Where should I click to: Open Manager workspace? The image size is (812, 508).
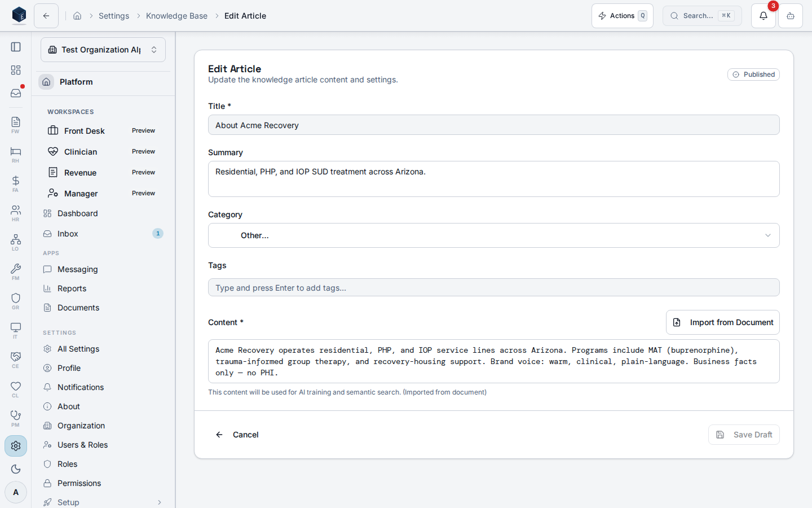click(x=103, y=193)
